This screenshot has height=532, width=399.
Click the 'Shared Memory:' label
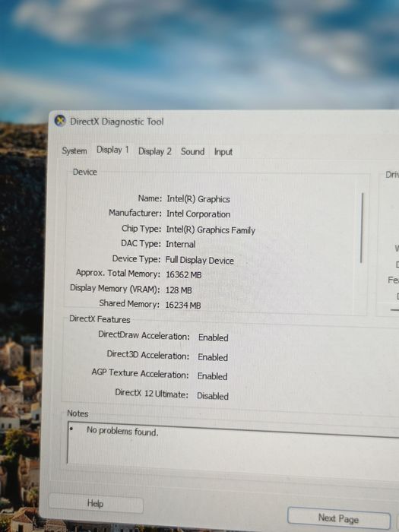point(129,303)
